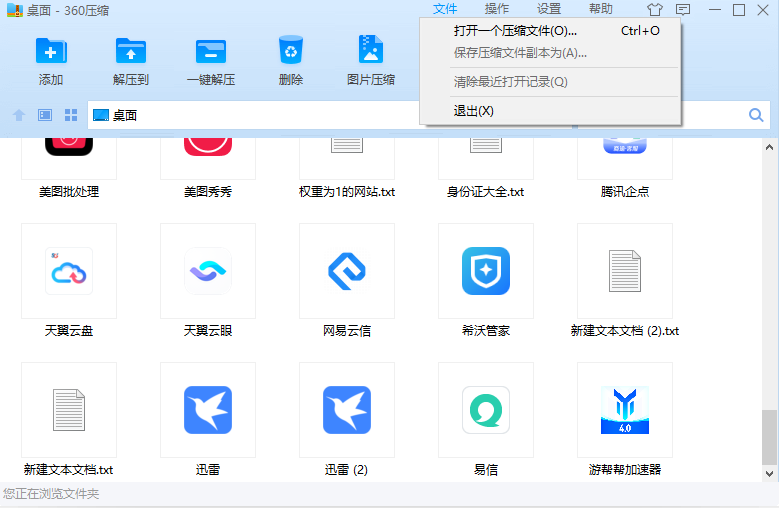Click the 希沃管家 name label
The image size is (779, 508).
pos(486,331)
